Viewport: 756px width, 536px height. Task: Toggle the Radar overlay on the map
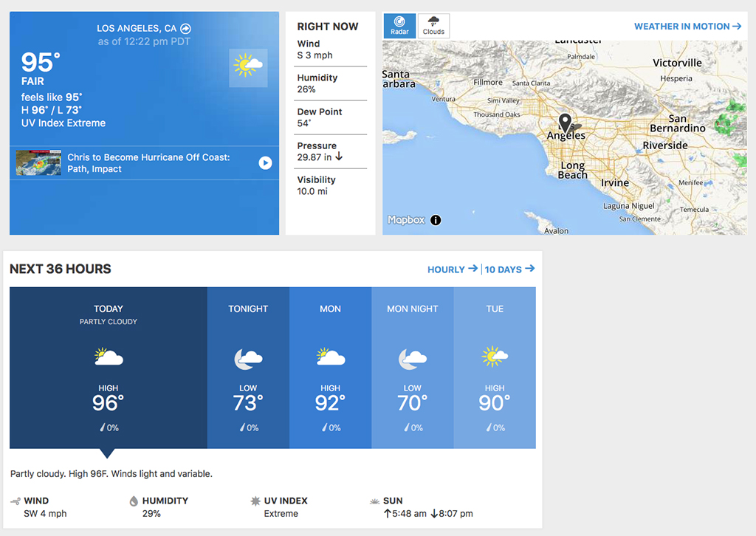point(399,26)
